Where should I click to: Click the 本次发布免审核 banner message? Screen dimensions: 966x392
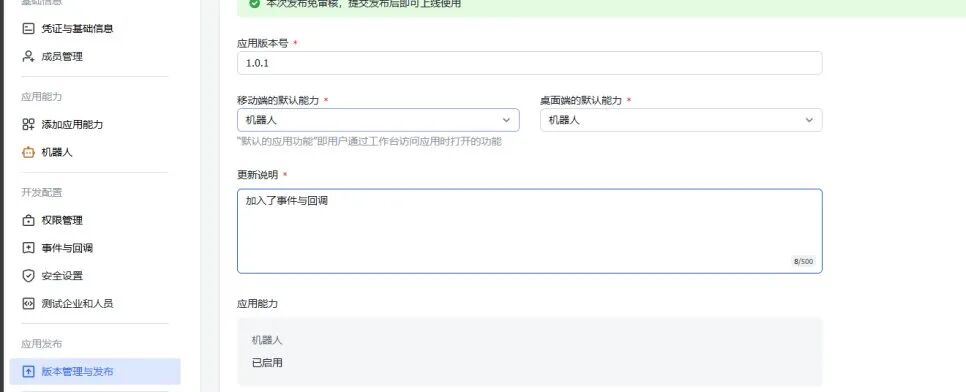363,4
